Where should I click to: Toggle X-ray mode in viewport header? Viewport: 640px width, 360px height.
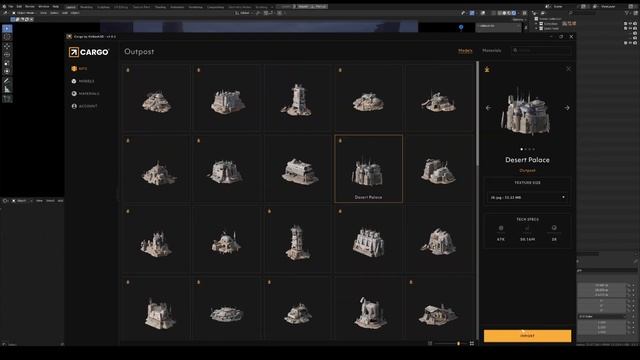pyautogui.click(x=493, y=13)
